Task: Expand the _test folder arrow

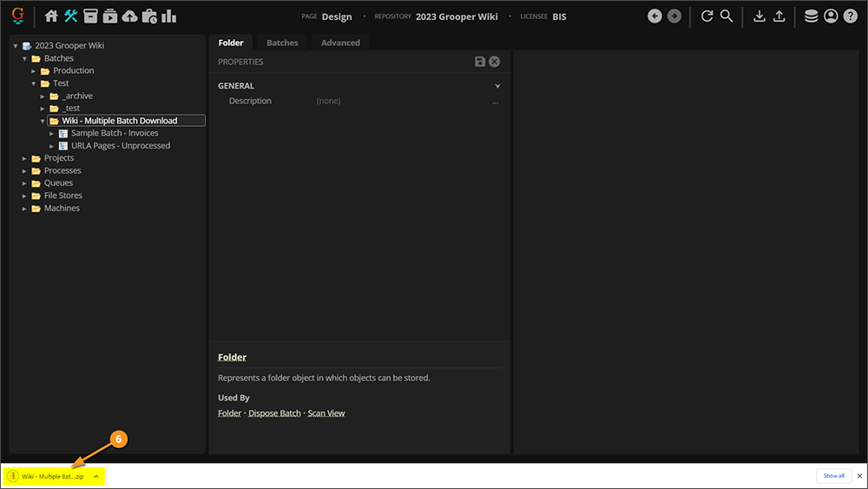Action: coord(42,109)
